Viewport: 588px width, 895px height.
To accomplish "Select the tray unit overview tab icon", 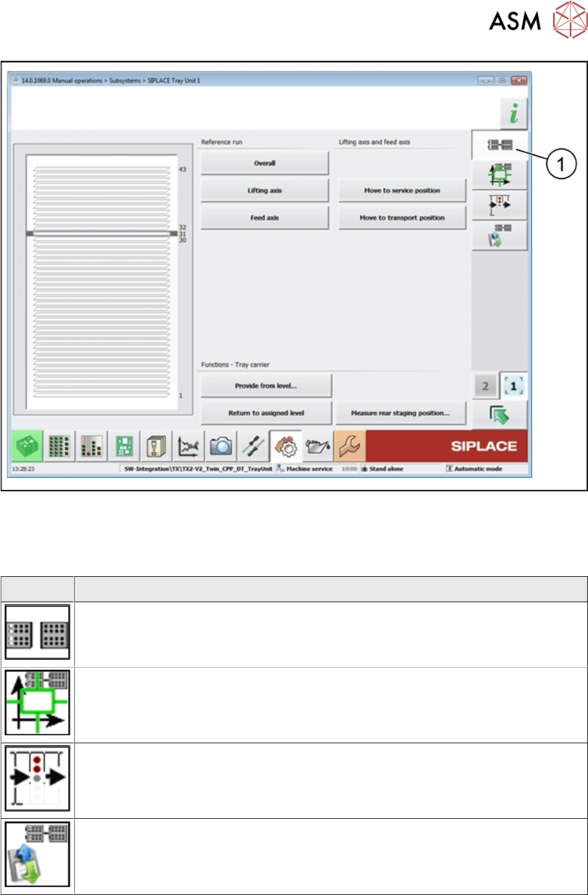I will coord(500,145).
